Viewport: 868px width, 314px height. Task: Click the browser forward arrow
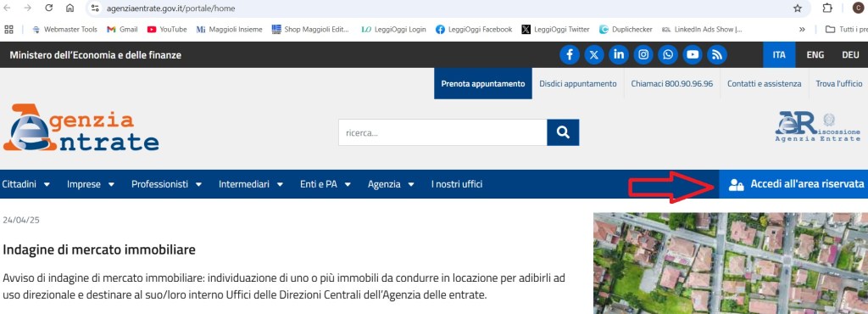point(27,8)
